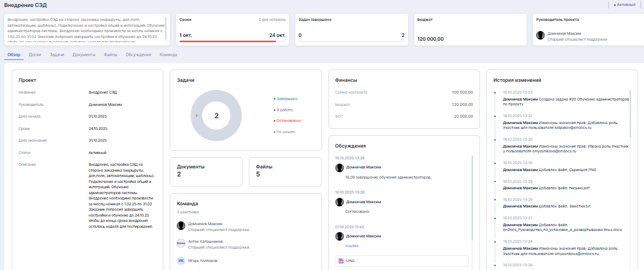Follow the ссылка link in discussions
The height and width of the screenshot is (270, 644).
352,246
